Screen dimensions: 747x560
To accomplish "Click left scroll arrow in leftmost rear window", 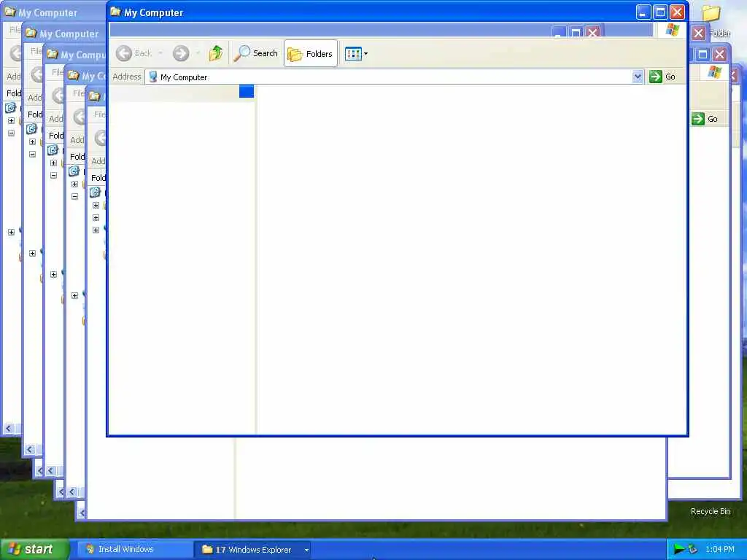I will [8, 429].
